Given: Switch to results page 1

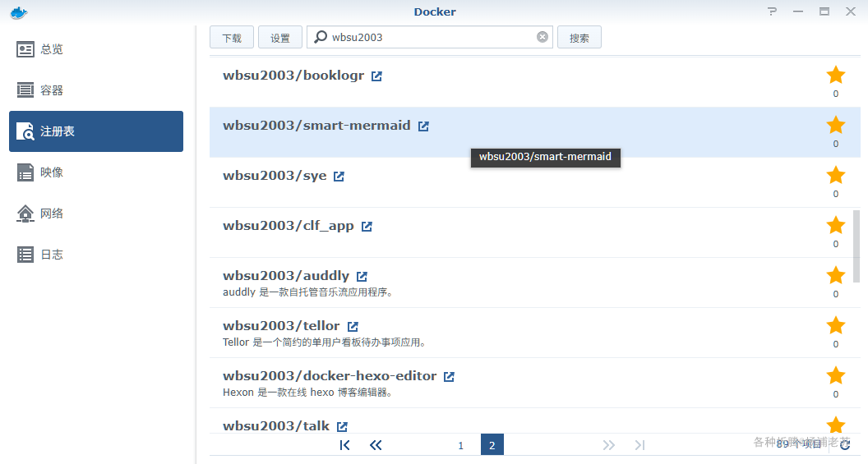Looking at the screenshot, I should click(460, 445).
